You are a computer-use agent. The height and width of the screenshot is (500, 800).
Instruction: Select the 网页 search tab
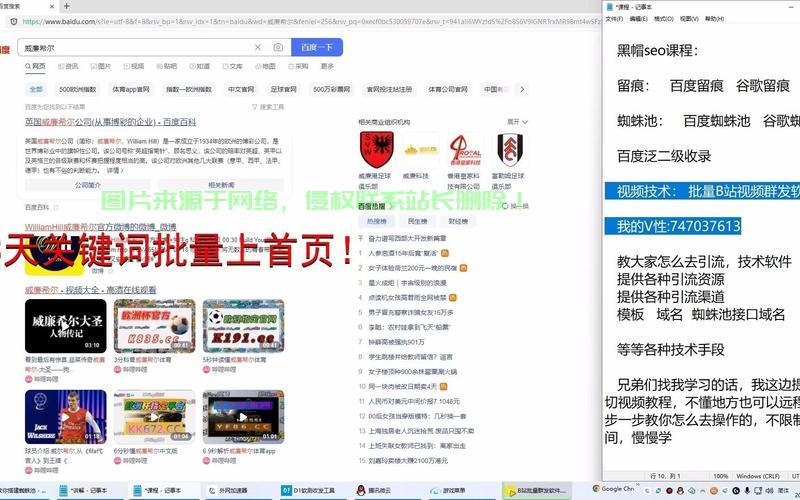pyautogui.click(x=35, y=66)
